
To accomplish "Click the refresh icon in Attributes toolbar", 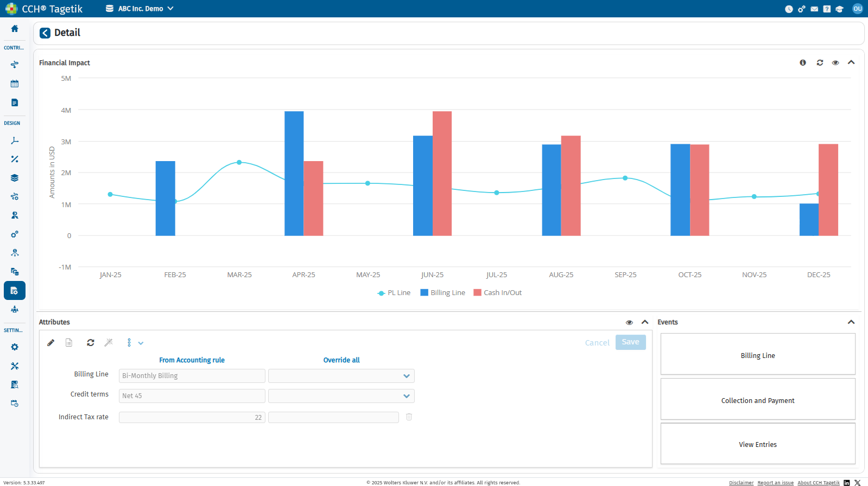I will (91, 343).
